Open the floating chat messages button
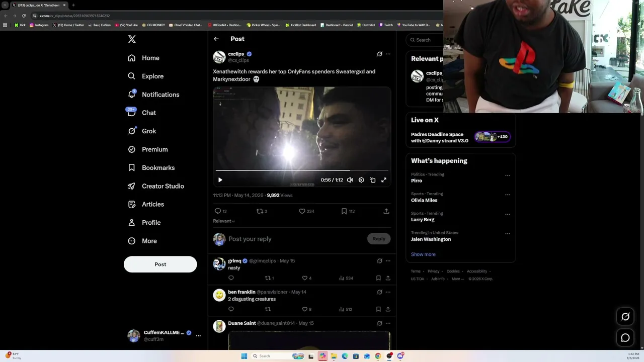The width and height of the screenshot is (644, 362). (x=625, y=338)
